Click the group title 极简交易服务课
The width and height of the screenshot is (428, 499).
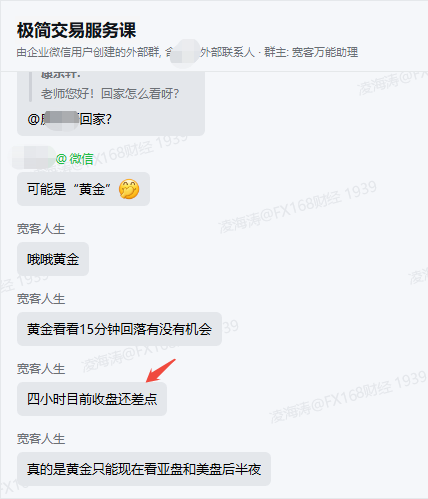point(76,30)
